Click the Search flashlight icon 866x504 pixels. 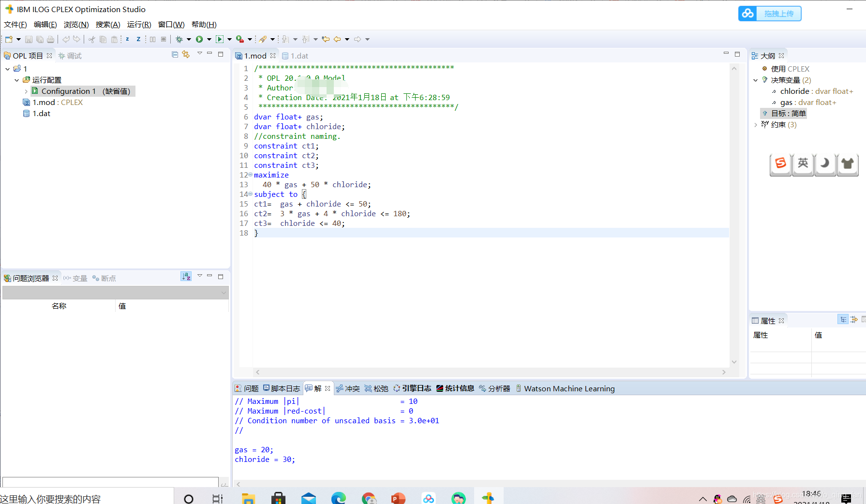coord(263,39)
